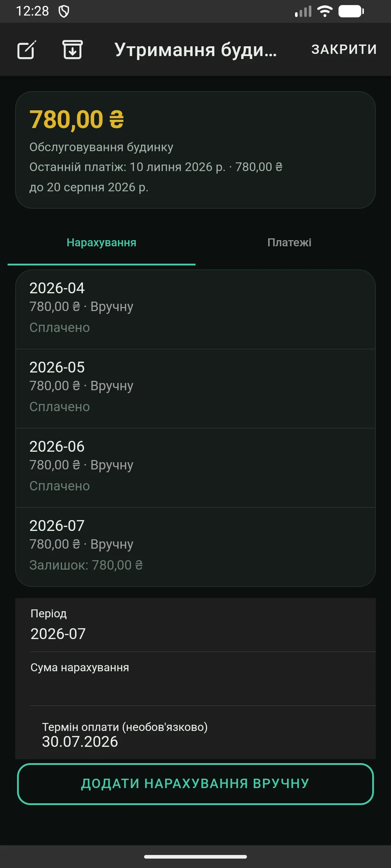The image size is (391, 868).
Task: Tap the Wi-Fi status icon
Action: pos(325,11)
